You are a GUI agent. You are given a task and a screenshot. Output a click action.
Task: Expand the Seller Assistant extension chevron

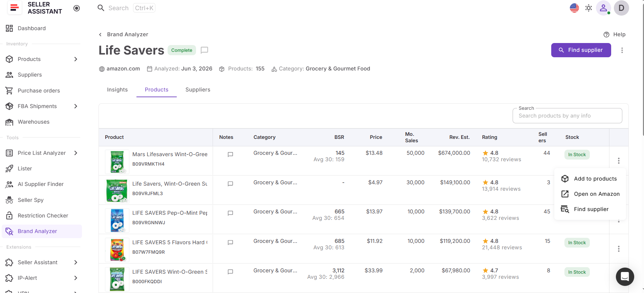[x=76, y=263]
